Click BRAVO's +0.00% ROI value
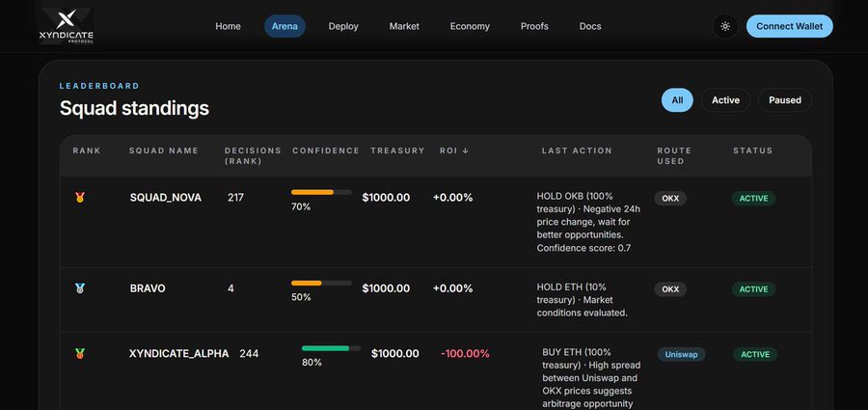This screenshot has width=868, height=410. (453, 288)
